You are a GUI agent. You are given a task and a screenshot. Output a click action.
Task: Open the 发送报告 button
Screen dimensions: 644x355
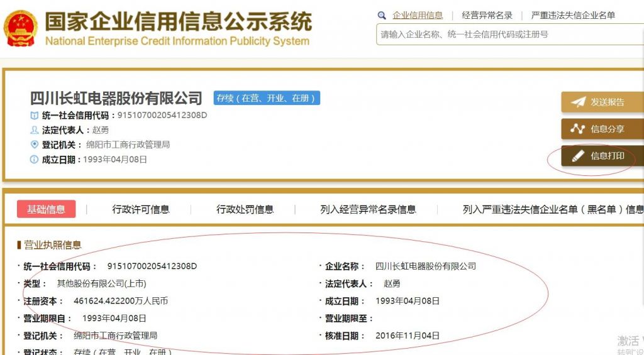click(x=602, y=102)
